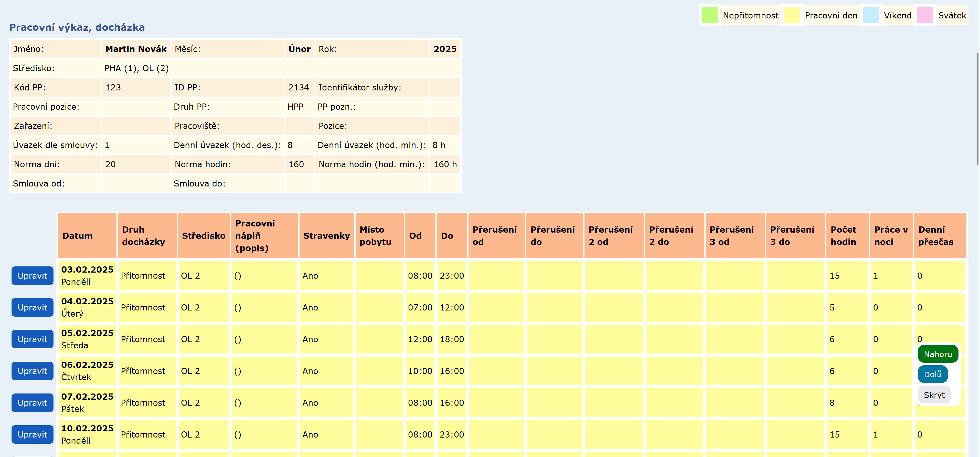Hide the navigation panel with Skrýt
The width and height of the screenshot is (980, 457).
point(934,394)
